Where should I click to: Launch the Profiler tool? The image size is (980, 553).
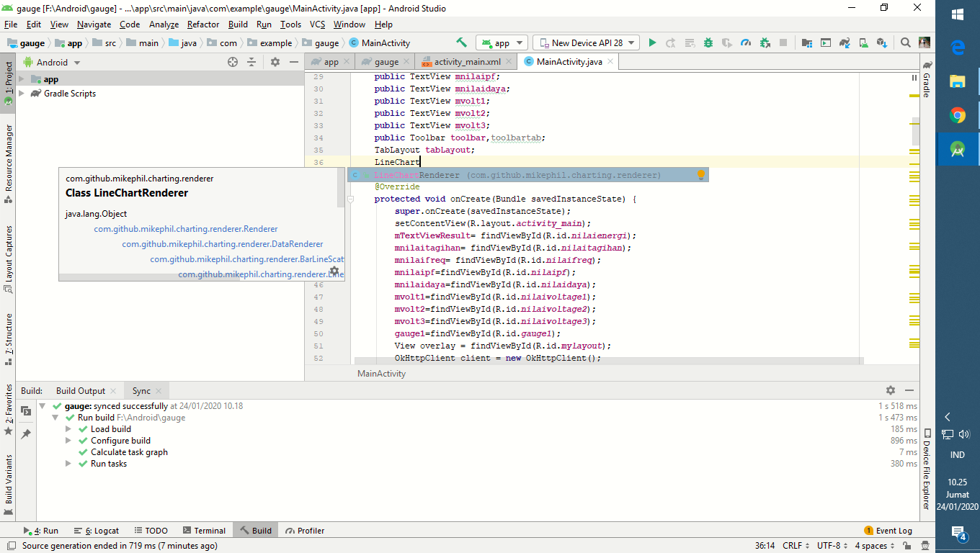coord(305,531)
